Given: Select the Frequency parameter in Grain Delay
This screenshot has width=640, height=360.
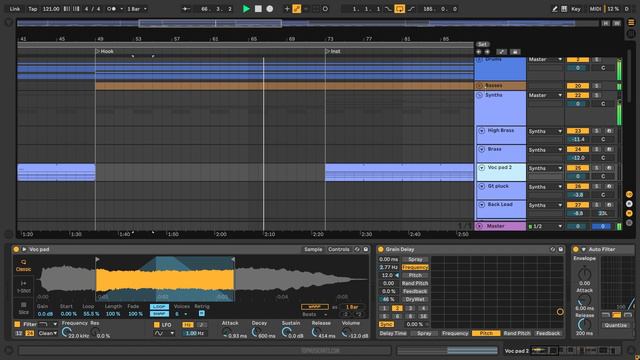Looking at the screenshot, I should [x=415, y=267].
